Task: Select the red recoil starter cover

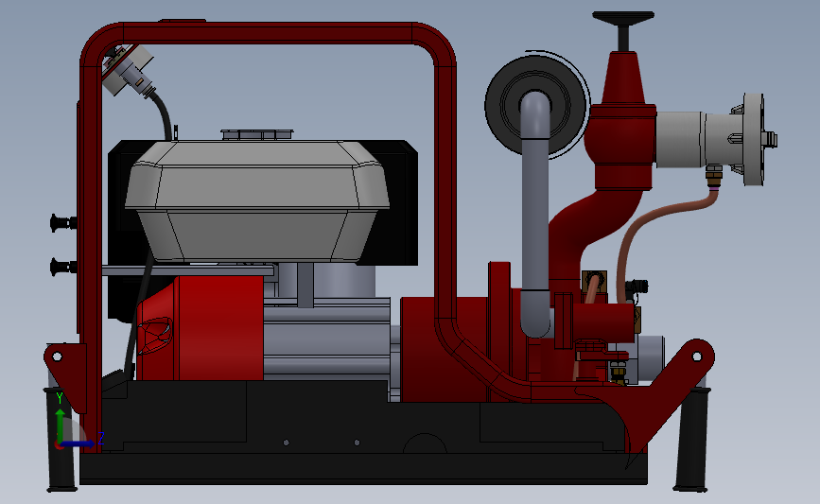Action: coord(200,328)
